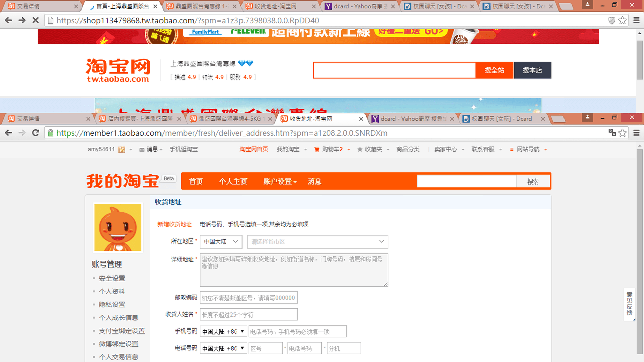Viewport: 644px width, 362px height.
Task: Bookmark star in back window address bar
Action: coord(623,20)
